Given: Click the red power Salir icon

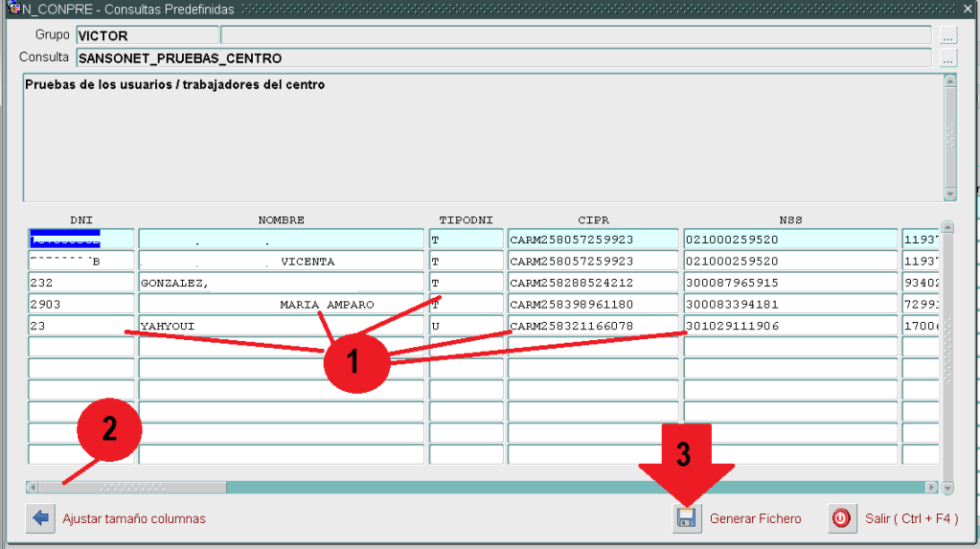Looking at the screenshot, I should point(840,518).
